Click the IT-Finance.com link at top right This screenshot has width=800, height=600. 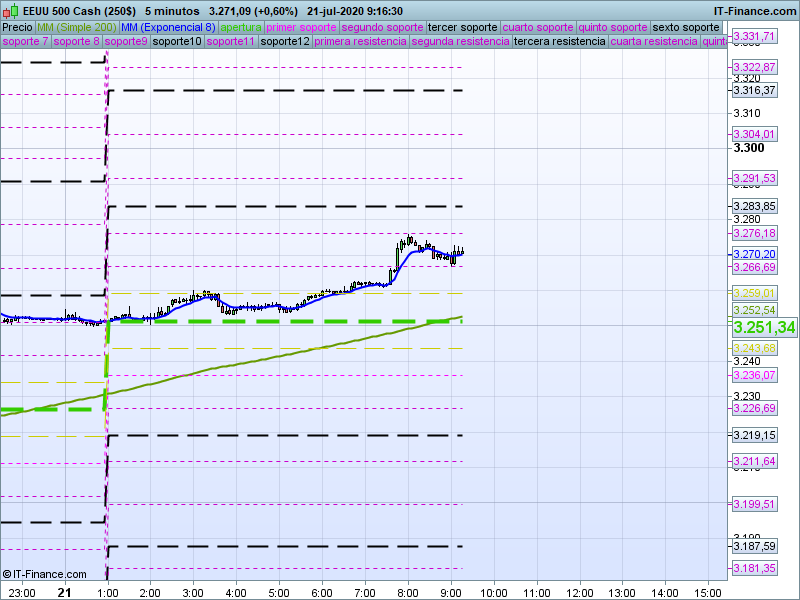[754, 11]
